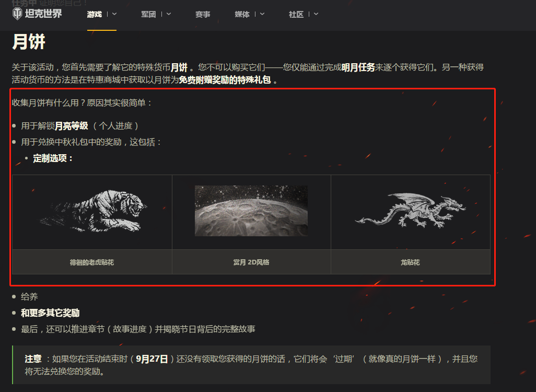This screenshot has height=392, width=536.
Task: Click the bold 免费附赠奖励的特殊礼包 text
Action: point(225,80)
